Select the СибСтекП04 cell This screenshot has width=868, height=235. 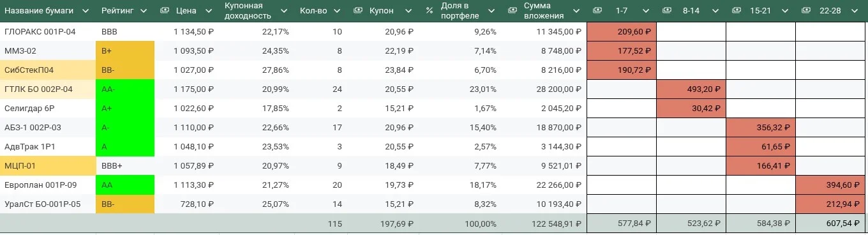(x=47, y=70)
